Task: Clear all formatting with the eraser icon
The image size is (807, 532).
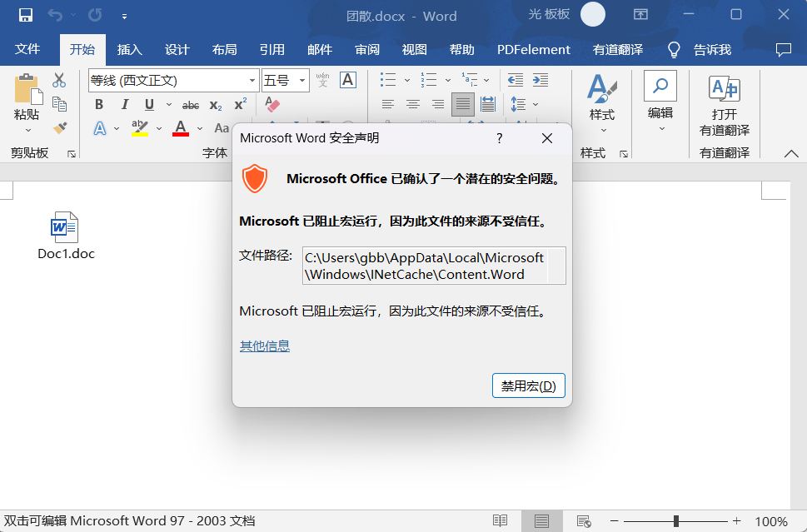Action: pos(271,104)
